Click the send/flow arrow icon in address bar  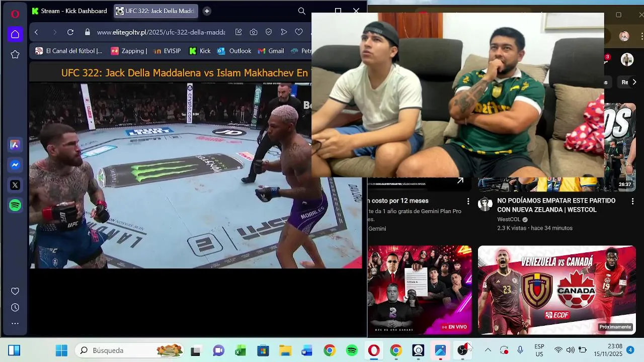[x=284, y=32]
